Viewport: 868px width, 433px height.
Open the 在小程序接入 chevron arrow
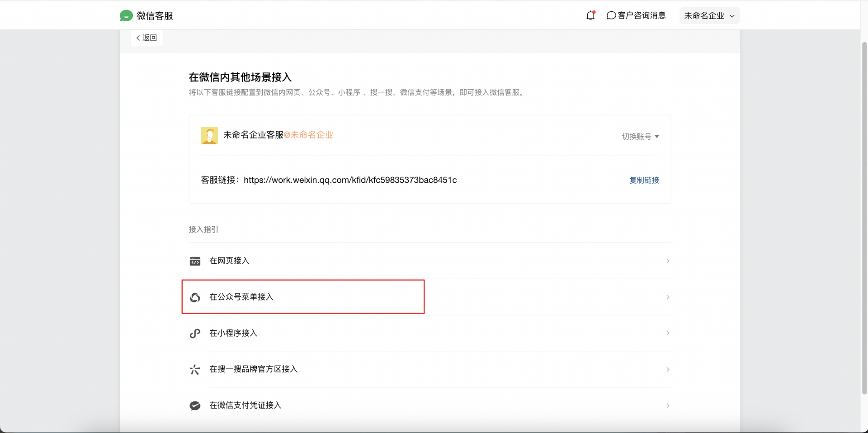668,333
